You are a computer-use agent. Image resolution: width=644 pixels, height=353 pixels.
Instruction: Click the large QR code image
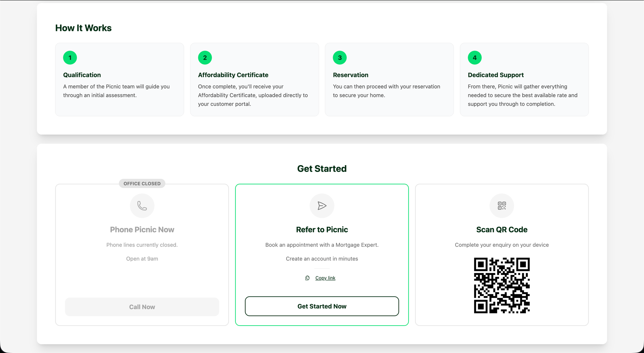coord(502,285)
